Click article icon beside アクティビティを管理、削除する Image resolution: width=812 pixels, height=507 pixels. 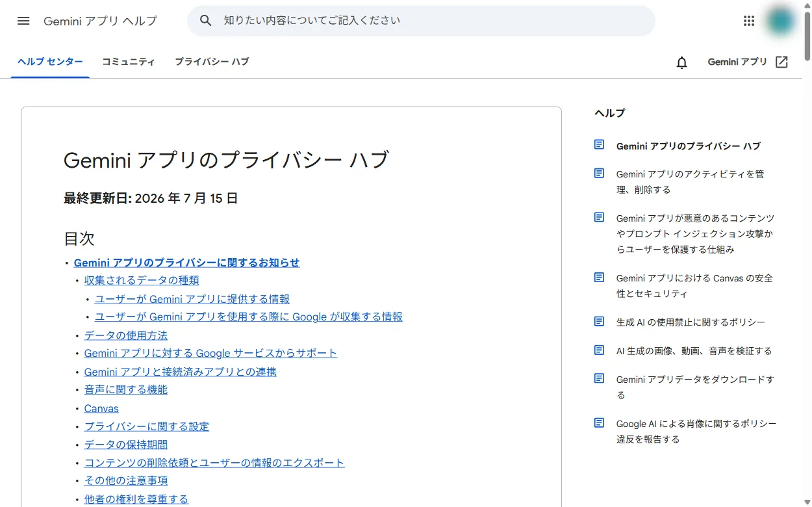(600, 174)
